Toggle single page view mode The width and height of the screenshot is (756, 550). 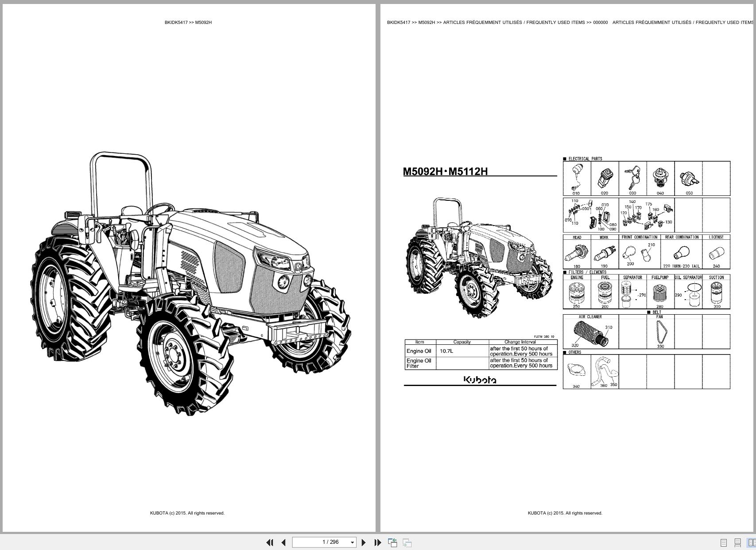point(724,543)
